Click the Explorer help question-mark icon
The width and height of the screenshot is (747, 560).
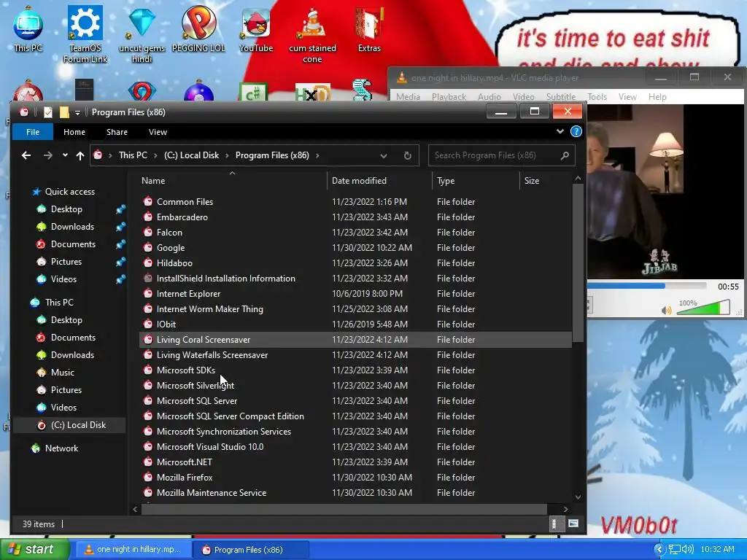[576, 132]
